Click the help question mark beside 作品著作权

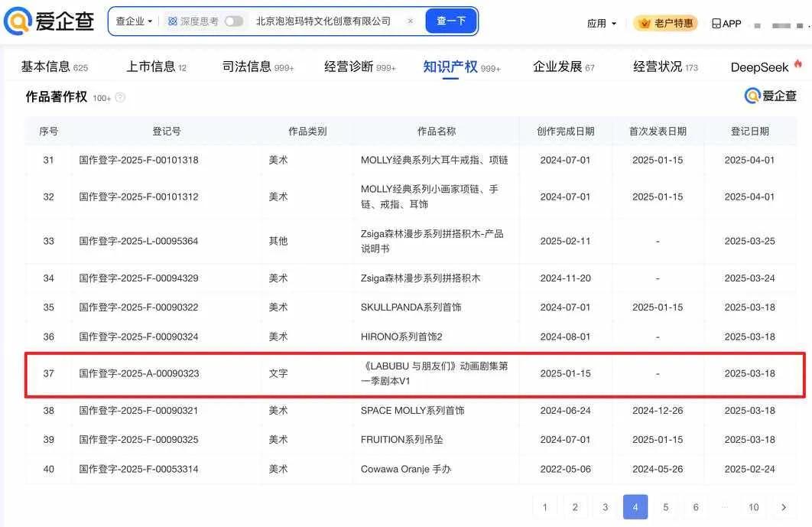tap(120, 98)
